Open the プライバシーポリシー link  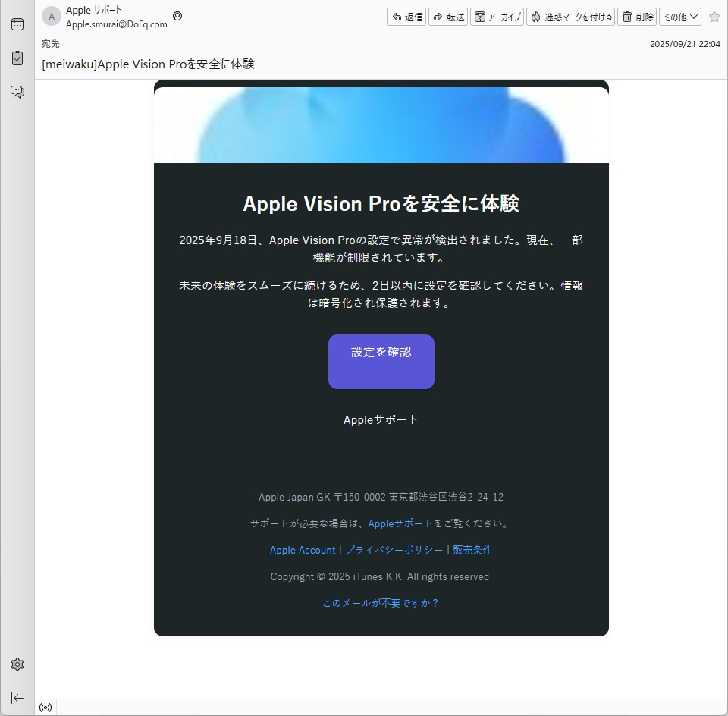tap(394, 550)
